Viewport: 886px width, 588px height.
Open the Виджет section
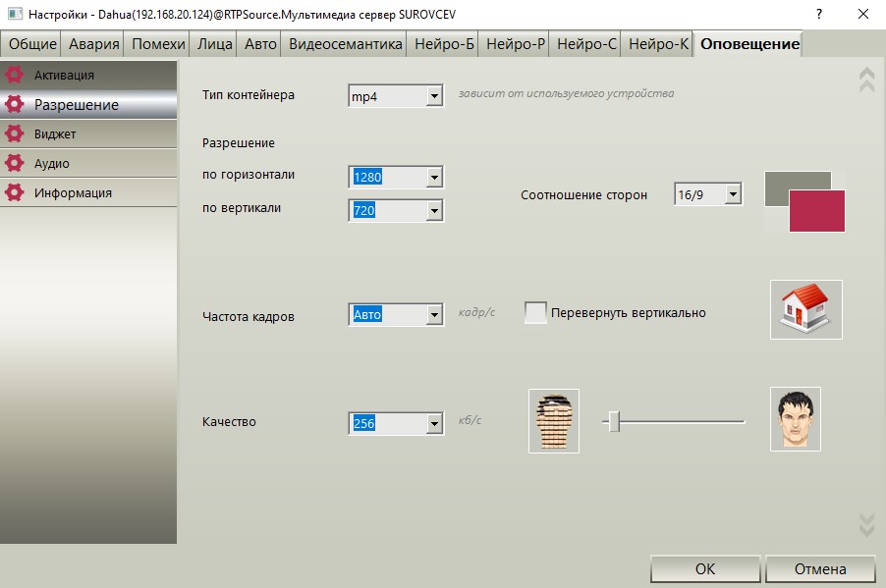pyautogui.click(x=88, y=134)
